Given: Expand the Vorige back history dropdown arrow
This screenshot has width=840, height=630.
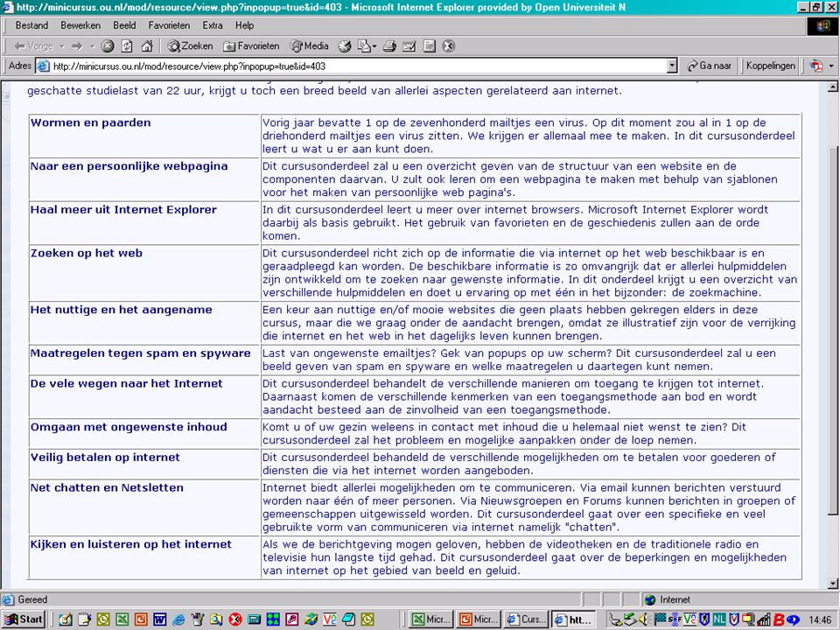Looking at the screenshot, I should tap(62, 46).
